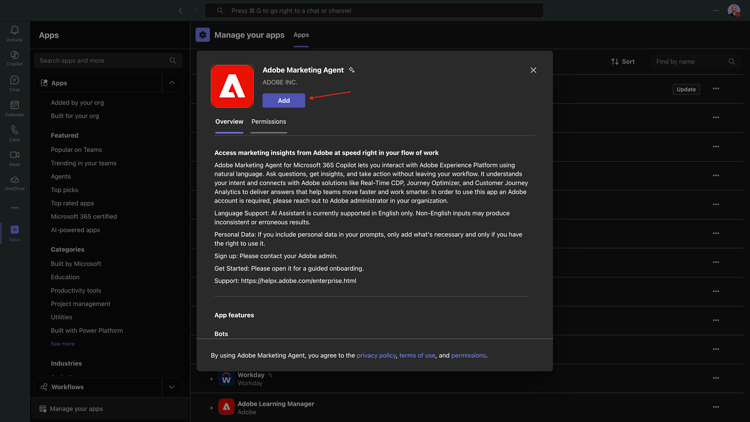Open Microsoft 365 certified

[84, 217]
